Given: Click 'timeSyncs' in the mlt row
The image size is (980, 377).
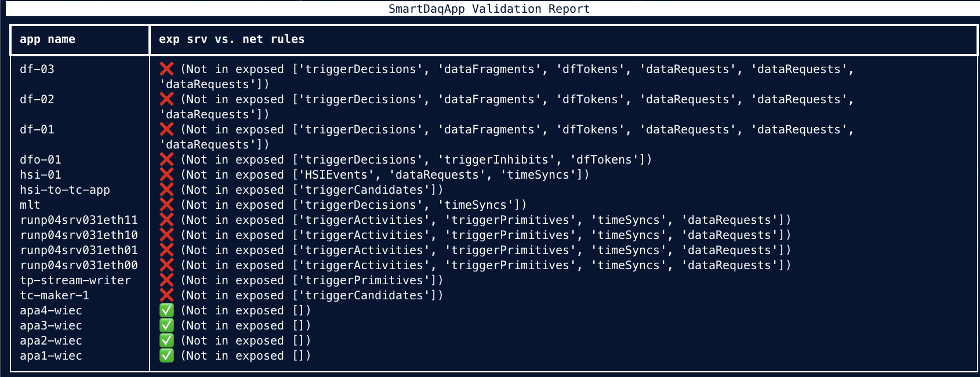Looking at the screenshot, I should pos(479,205).
